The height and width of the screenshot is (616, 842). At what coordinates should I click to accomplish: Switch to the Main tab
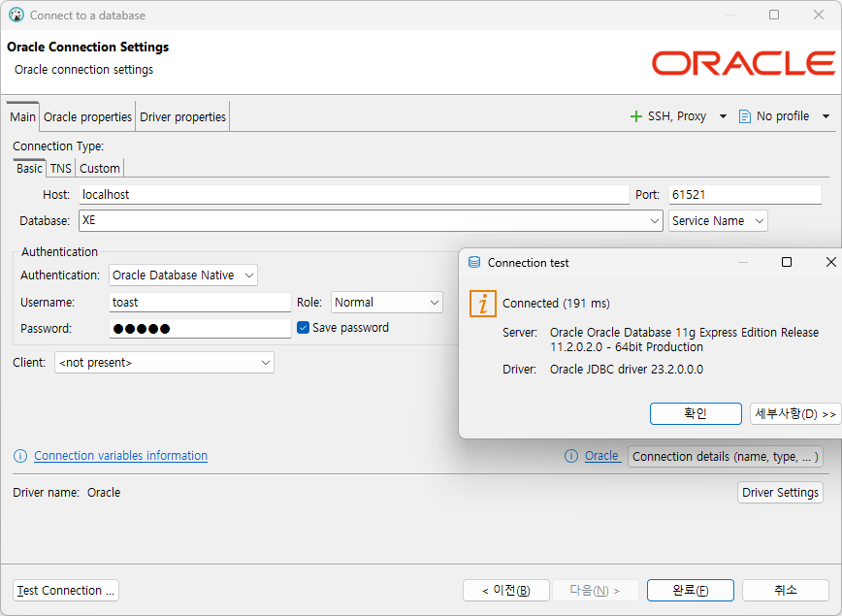[x=22, y=116]
